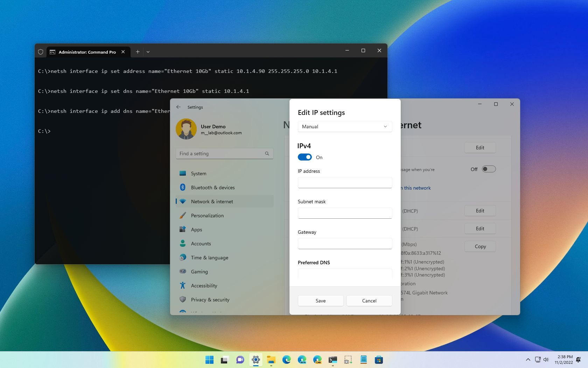Image resolution: width=588 pixels, height=368 pixels.
Task: Open Notepad from the taskbar
Action: point(363,360)
